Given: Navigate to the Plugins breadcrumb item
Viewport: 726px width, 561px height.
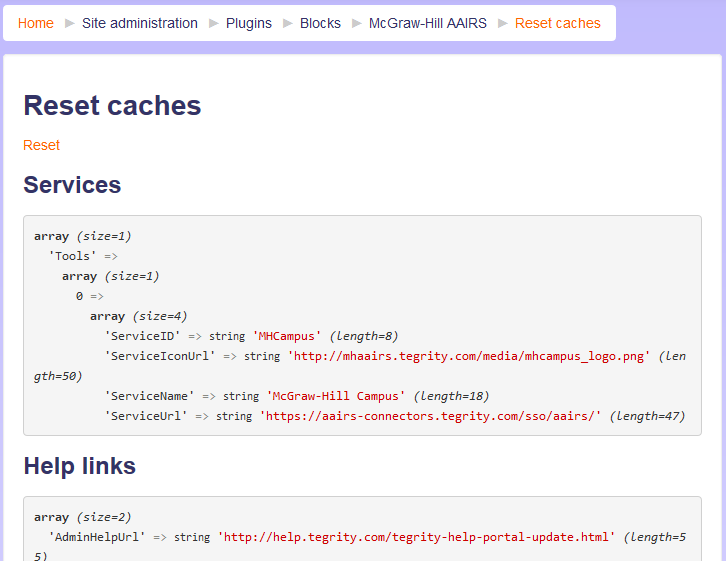Looking at the screenshot, I should point(249,23).
